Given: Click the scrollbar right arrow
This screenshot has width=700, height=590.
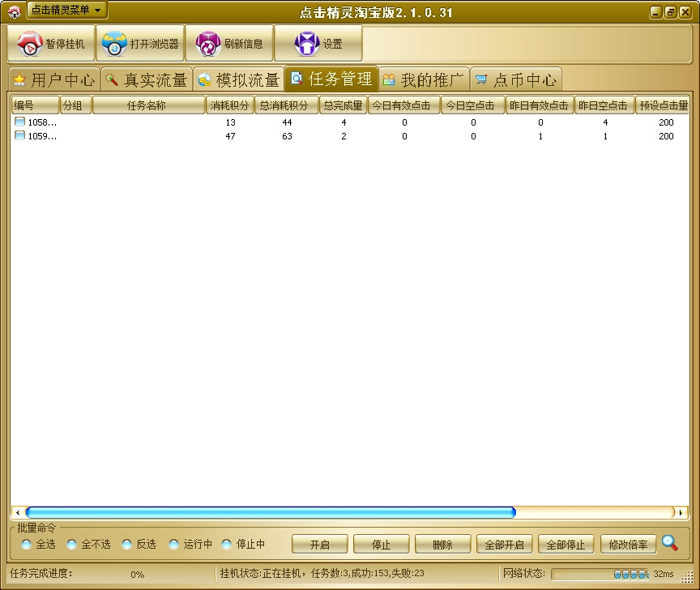Looking at the screenshot, I should coord(681,512).
